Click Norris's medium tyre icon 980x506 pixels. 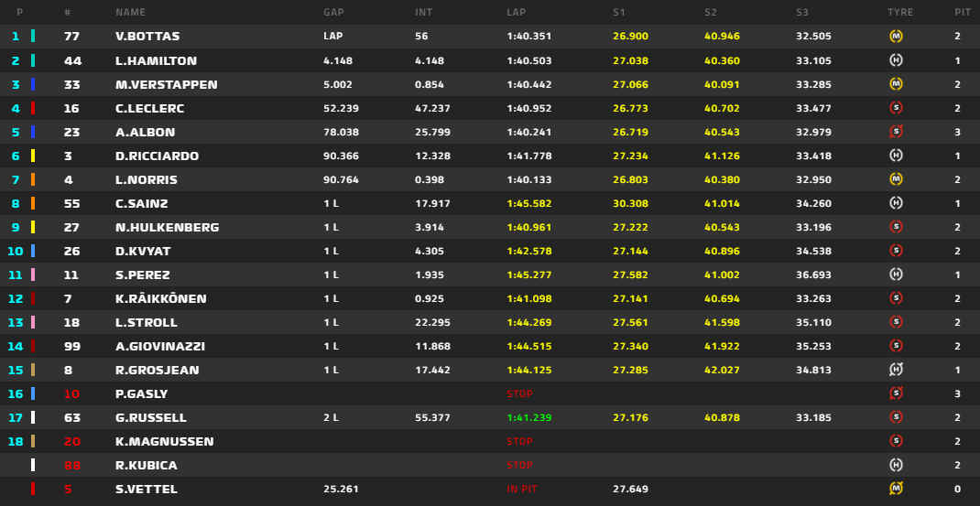click(x=896, y=179)
